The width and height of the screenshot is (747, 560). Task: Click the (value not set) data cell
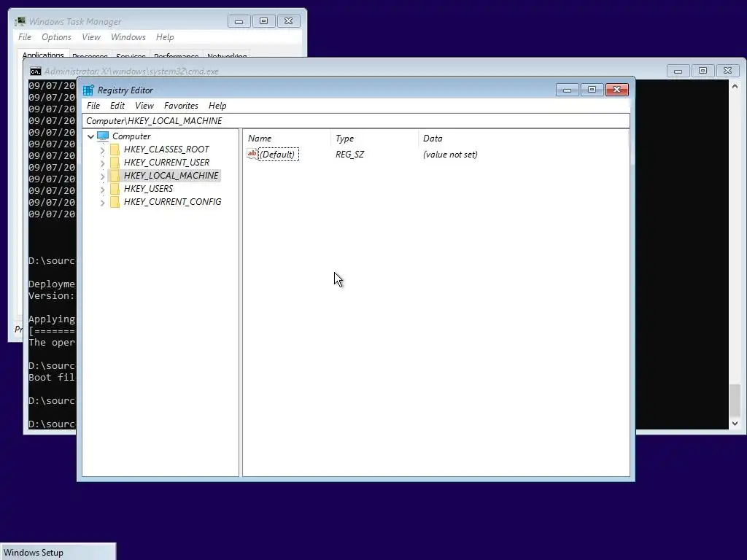point(450,155)
